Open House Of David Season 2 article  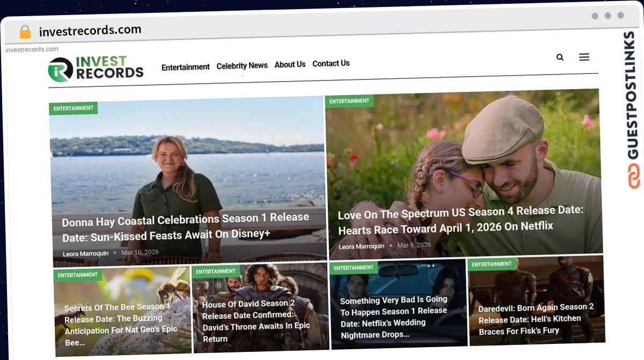(257, 321)
